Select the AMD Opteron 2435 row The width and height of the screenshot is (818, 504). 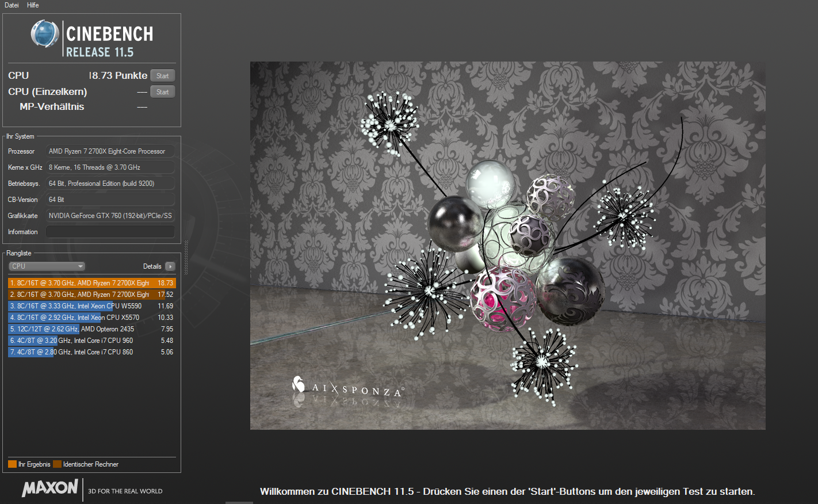tap(92, 329)
